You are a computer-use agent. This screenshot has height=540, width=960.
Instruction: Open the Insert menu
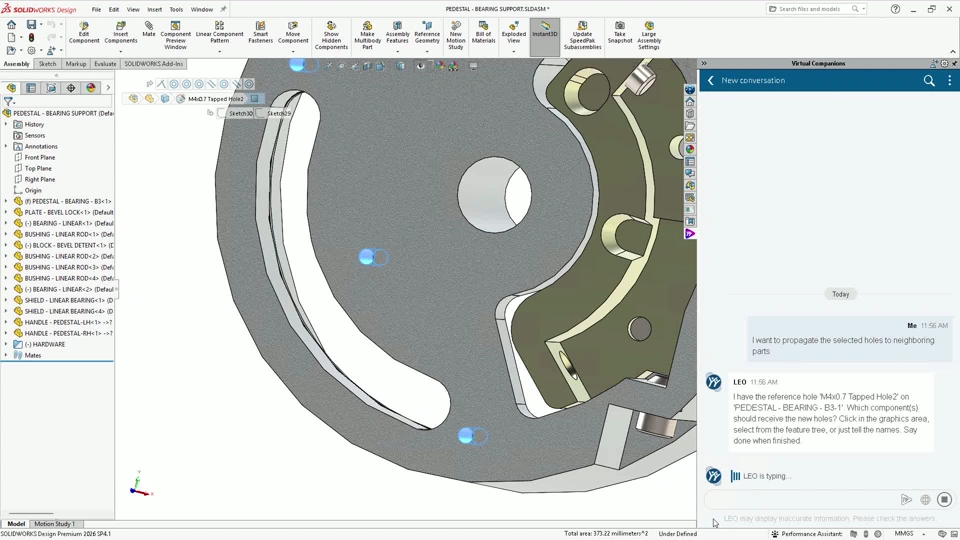154,9
